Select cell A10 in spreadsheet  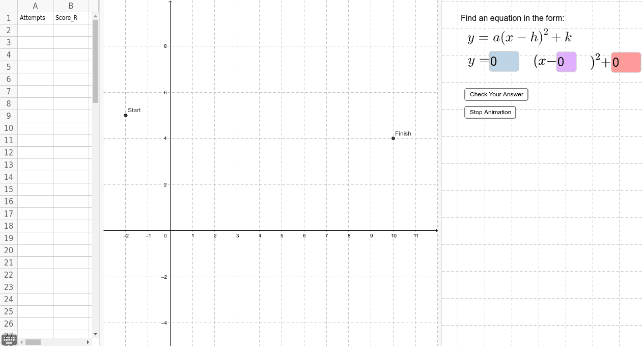pos(35,128)
